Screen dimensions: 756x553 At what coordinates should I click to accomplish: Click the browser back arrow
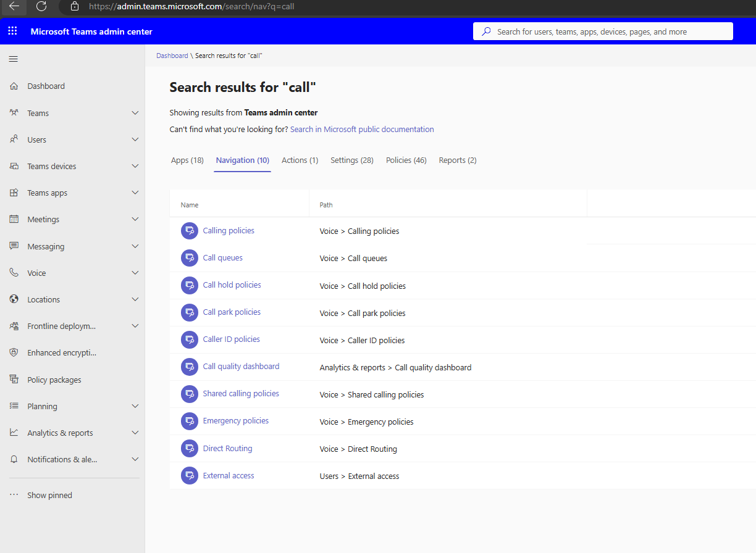pyautogui.click(x=14, y=6)
